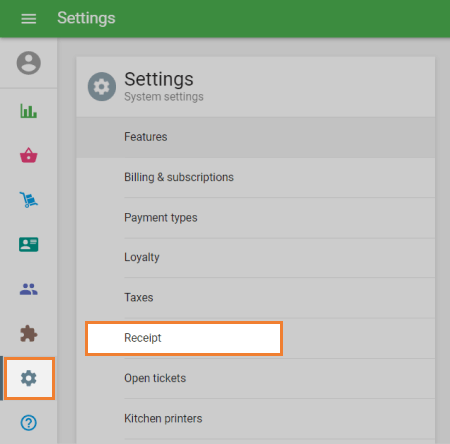Image resolution: width=450 pixels, height=444 pixels.
Task: Open the Reports bar chart icon
Action: (29, 111)
